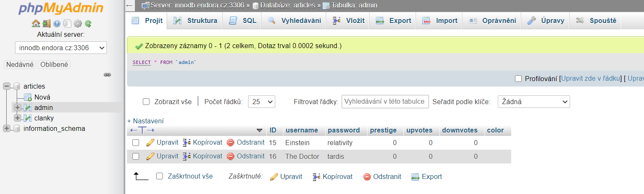
Task: Click the Export icon below the table
Action: click(415, 177)
